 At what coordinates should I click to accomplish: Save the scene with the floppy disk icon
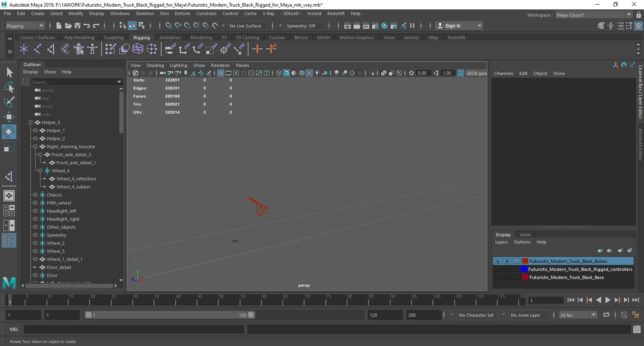coord(77,26)
